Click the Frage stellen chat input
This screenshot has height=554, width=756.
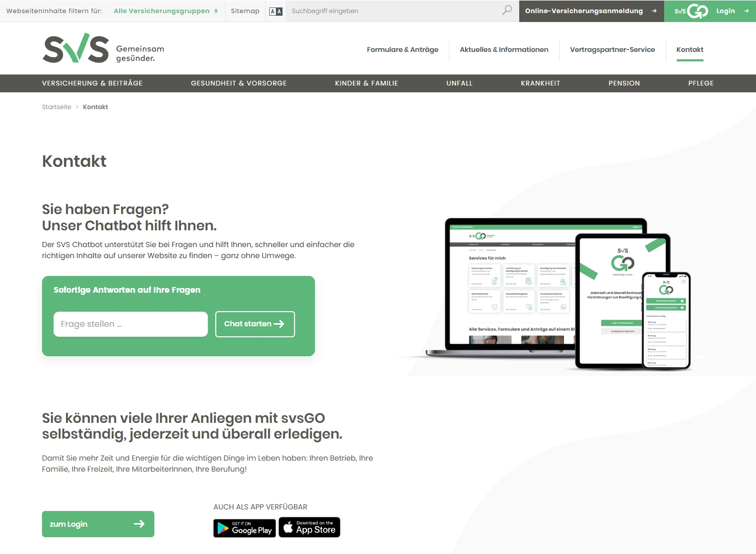click(131, 324)
